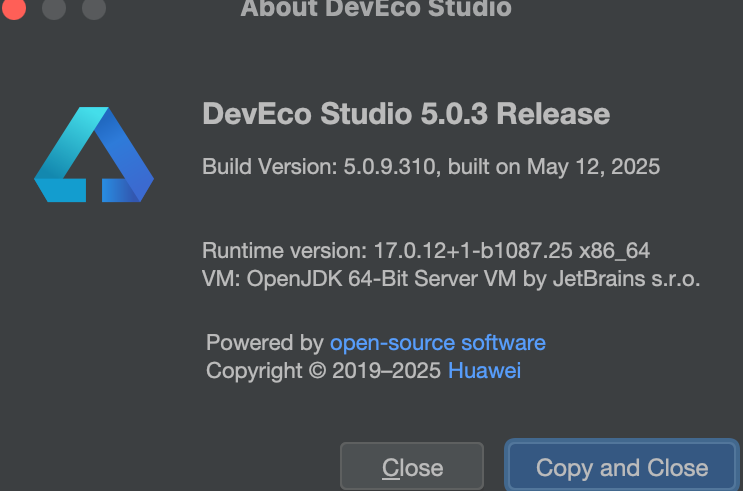Image resolution: width=743 pixels, height=491 pixels.
Task: Click the Build Version label
Action: click(x=263, y=166)
